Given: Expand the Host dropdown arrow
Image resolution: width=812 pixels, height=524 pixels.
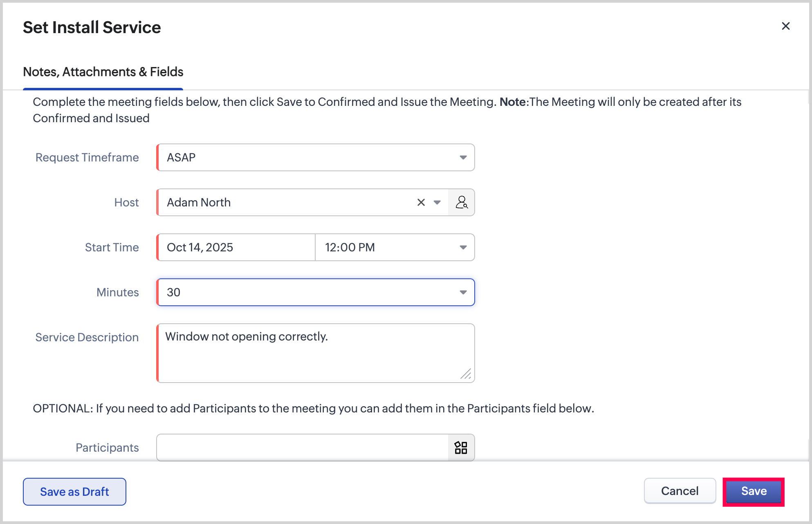Looking at the screenshot, I should 437,202.
